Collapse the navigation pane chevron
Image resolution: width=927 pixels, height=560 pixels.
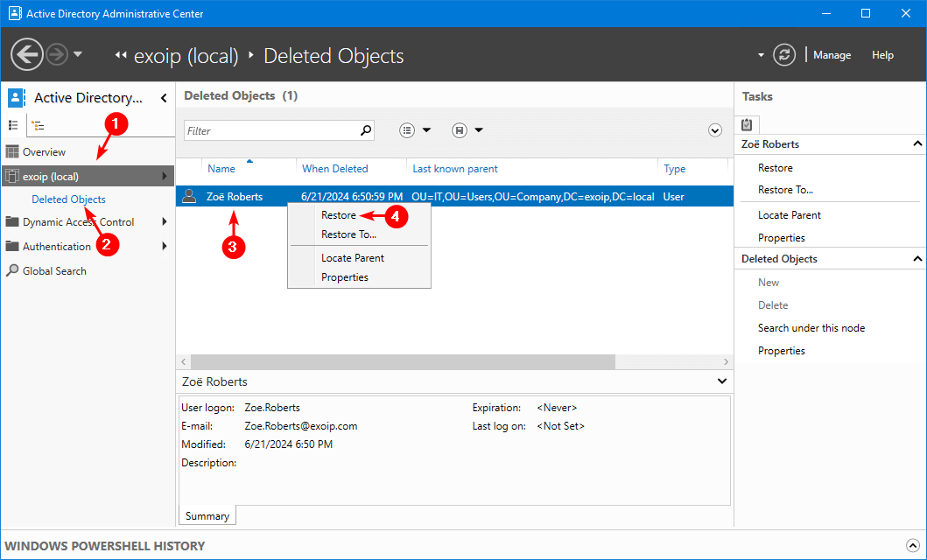pyautogui.click(x=163, y=98)
